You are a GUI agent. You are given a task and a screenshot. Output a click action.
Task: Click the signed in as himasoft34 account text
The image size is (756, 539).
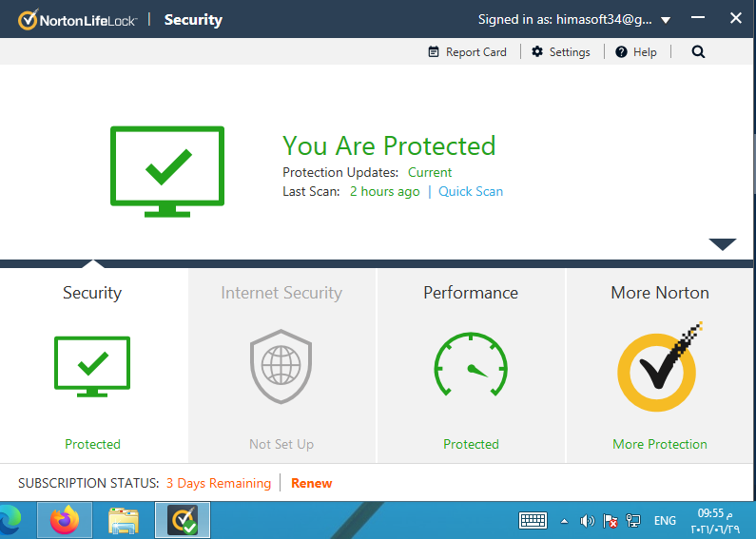point(565,19)
